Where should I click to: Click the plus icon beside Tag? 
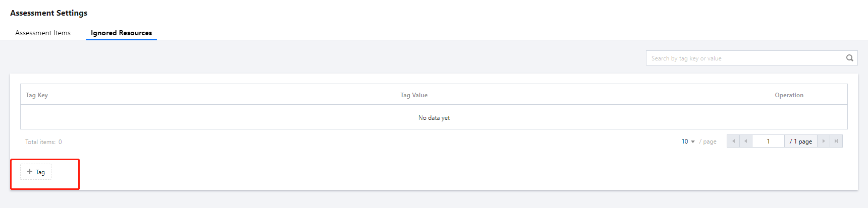coord(30,172)
